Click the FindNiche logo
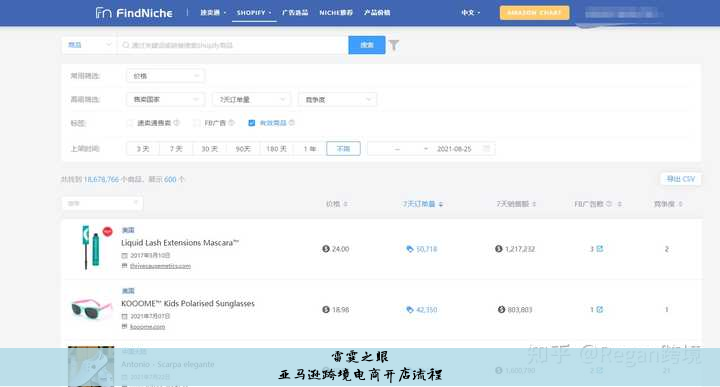 (x=134, y=13)
